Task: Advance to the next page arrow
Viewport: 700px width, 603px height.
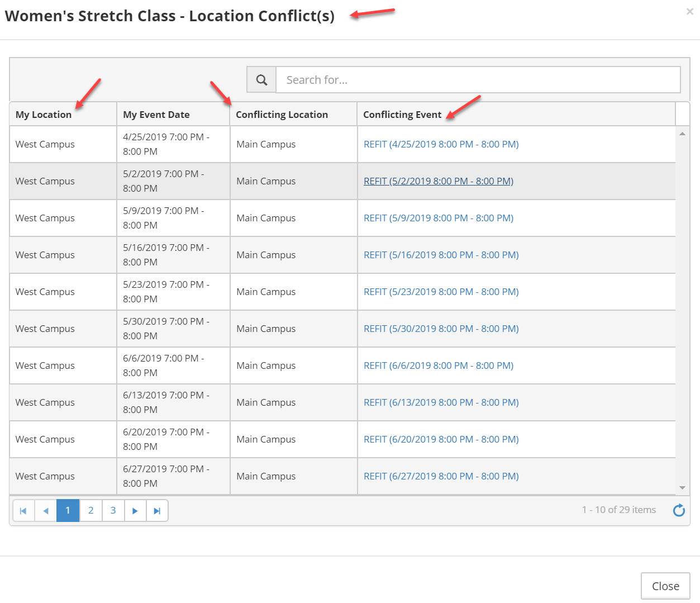Action: pos(135,510)
